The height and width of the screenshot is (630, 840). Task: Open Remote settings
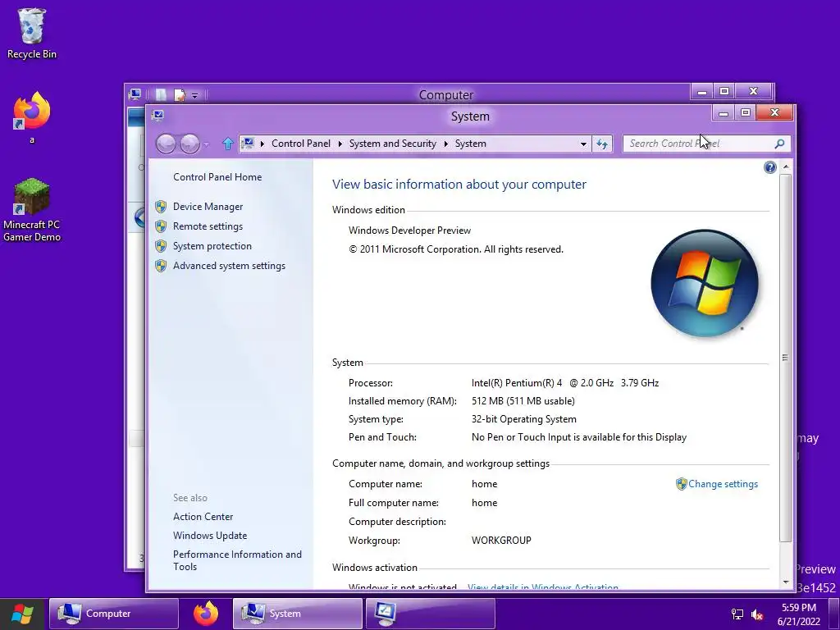click(x=208, y=226)
